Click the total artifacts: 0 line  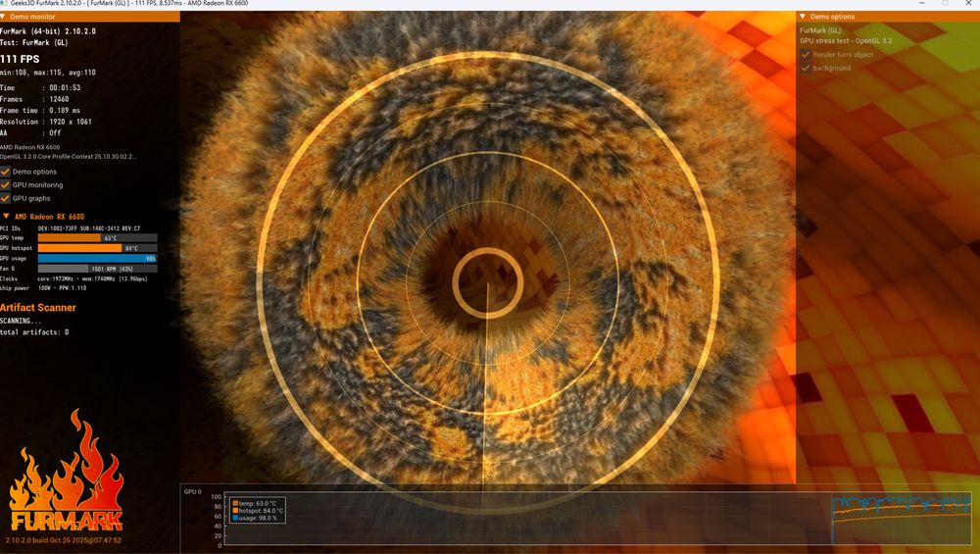tap(34, 332)
